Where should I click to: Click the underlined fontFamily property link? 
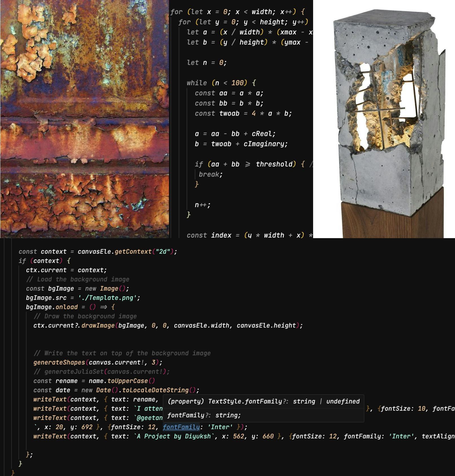[181, 427]
